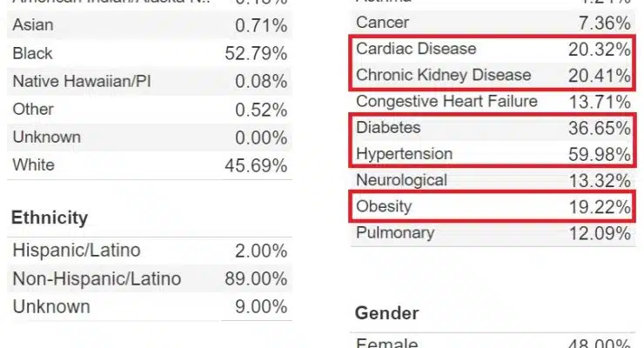Click the Obesity 19.22% row
Image resolution: width=644 pixels, height=348 pixels.
pos(493,206)
